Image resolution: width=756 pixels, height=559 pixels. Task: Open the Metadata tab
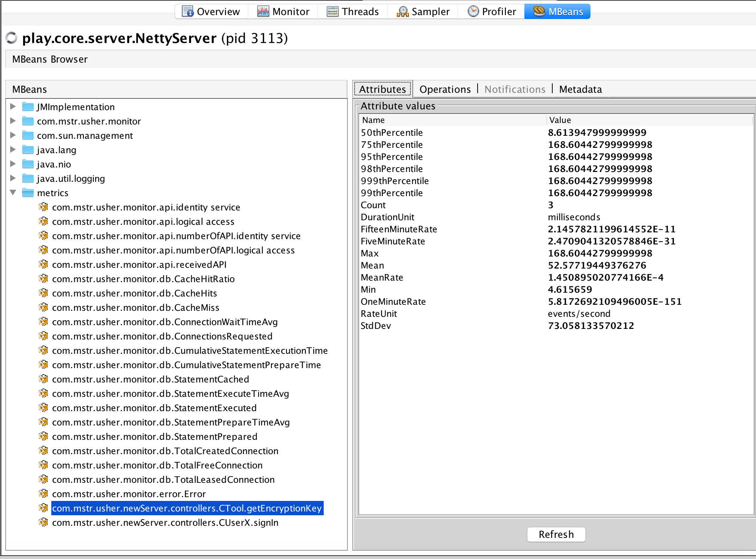pyautogui.click(x=580, y=89)
